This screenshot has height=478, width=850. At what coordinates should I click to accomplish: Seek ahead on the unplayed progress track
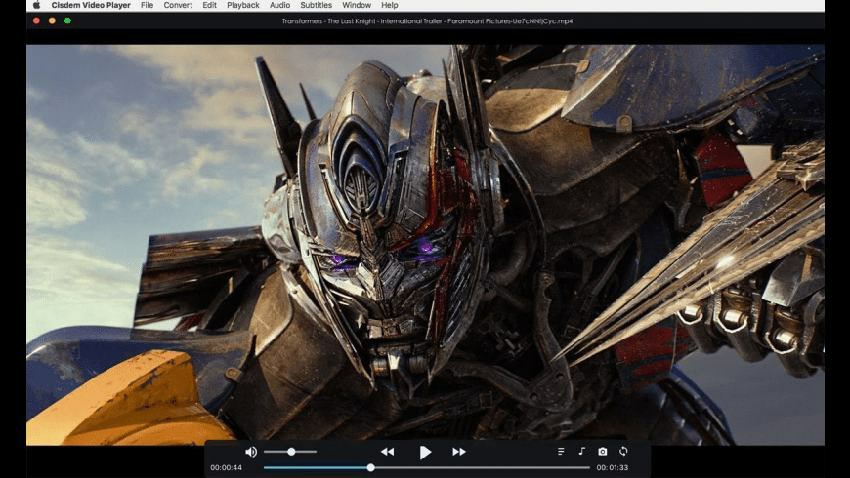(x=482, y=467)
